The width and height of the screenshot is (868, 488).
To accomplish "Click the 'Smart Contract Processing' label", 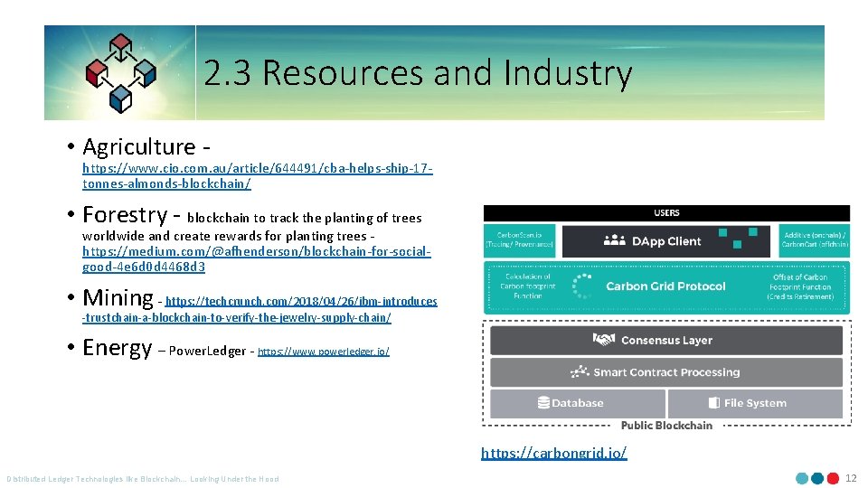I will [666, 372].
